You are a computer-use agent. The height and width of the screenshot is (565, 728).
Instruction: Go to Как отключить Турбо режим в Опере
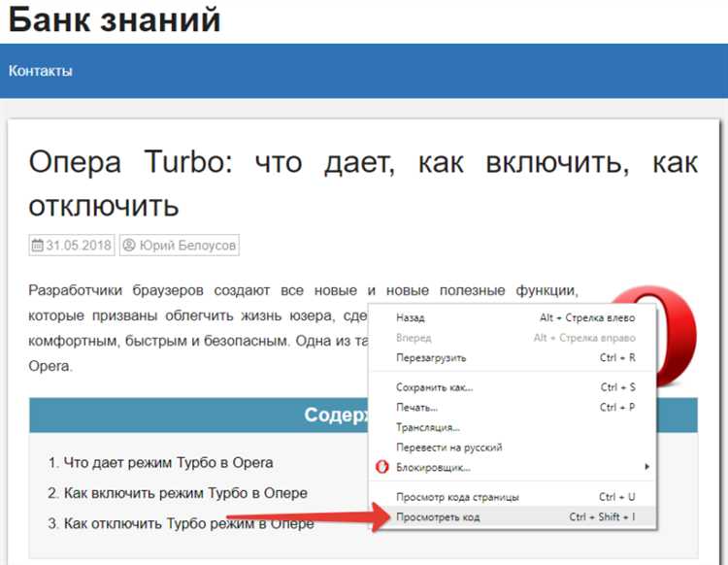pos(188,523)
